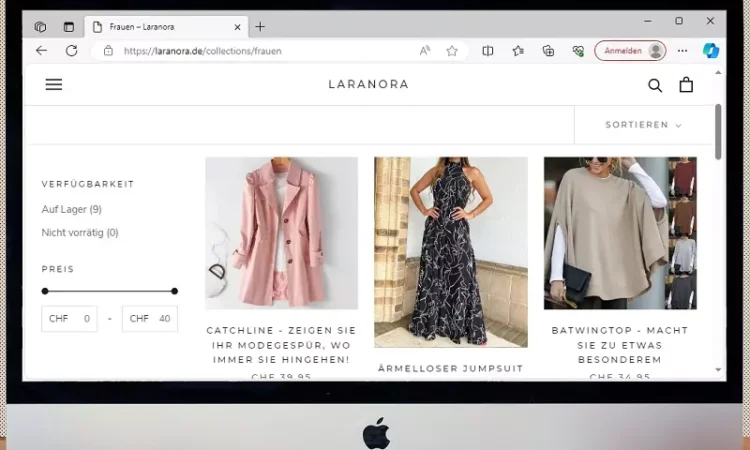This screenshot has height=450, width=750.
Task: Open the pink coat product image
Action: click(x=281, y=233)
